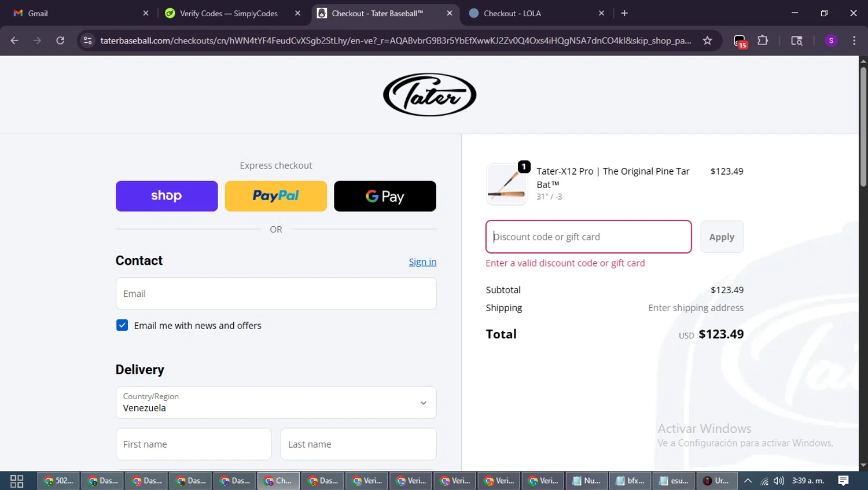
Task: Open the tab search icon in toolbar
Action: [797, 40]
